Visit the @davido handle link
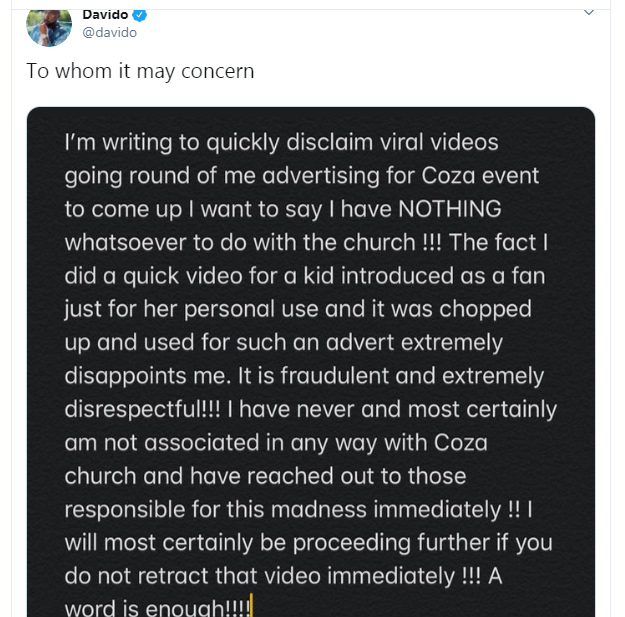The width and height of the screenshot is (625, 617). pyautogui.click(x=110, y=32)
